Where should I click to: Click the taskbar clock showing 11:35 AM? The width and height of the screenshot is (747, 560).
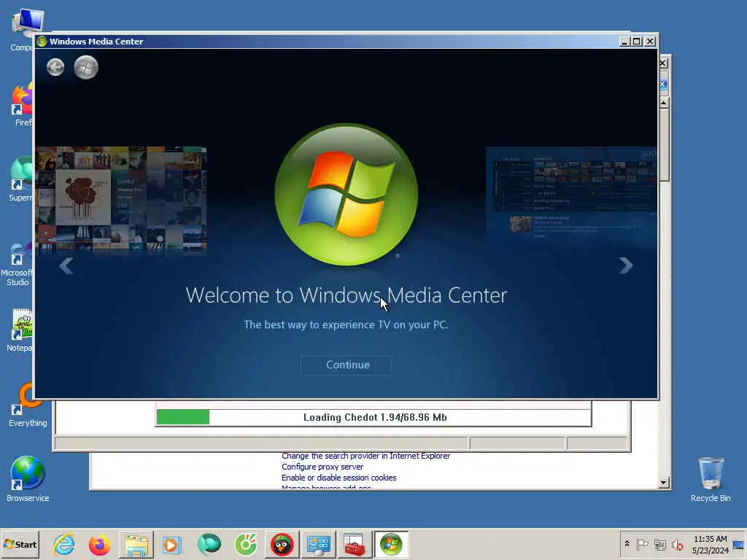(711, 544)
